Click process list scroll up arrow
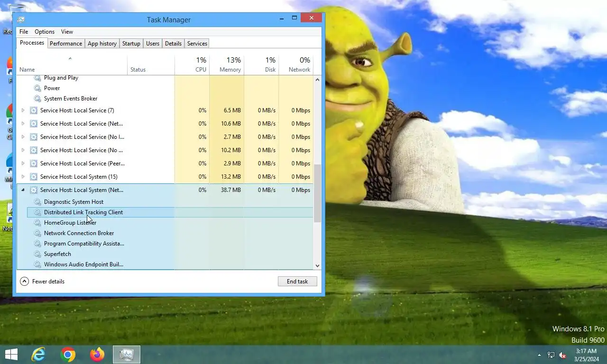Screen dimensions: 607x364 (317, 80)
